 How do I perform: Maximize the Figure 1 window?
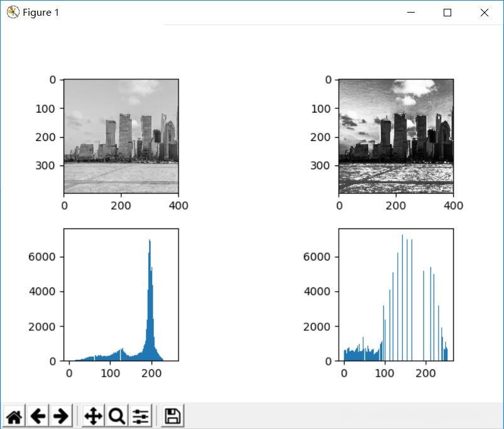[x=447, y=13]
